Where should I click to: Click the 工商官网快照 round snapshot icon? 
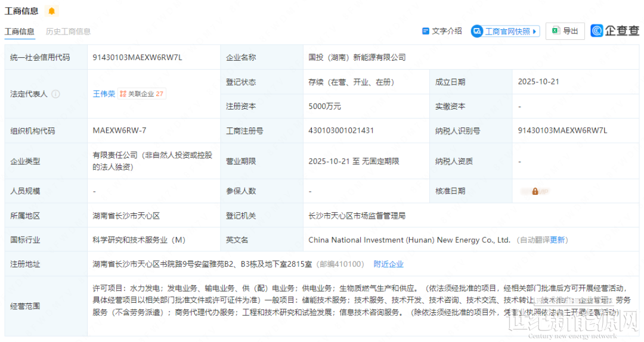477,31
